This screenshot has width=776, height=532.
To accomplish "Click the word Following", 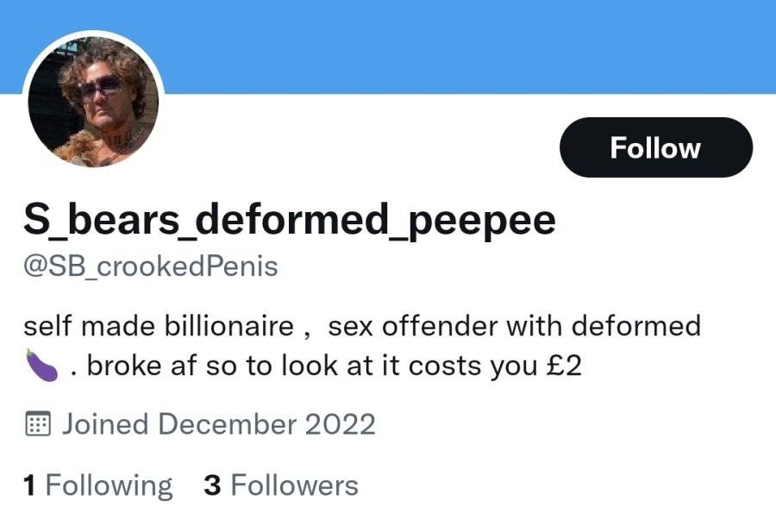I will (109, 485).
